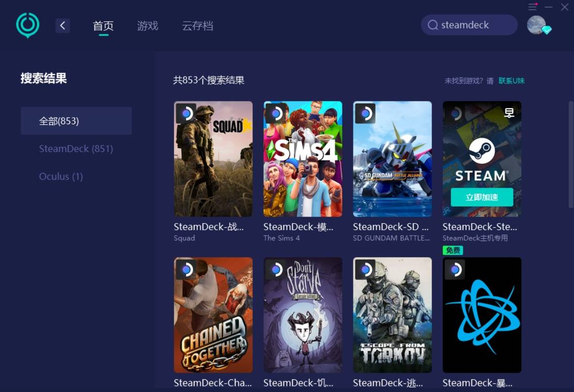
Task: Click the search magnifier icon
Action: coord(433,25)
